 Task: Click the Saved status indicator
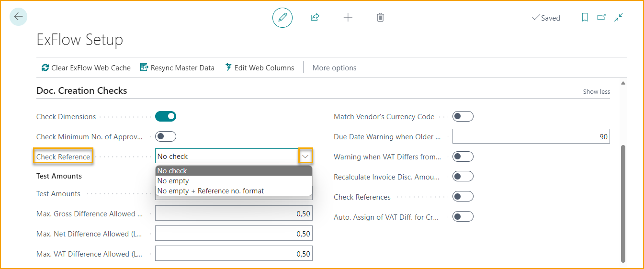[546, 18]
